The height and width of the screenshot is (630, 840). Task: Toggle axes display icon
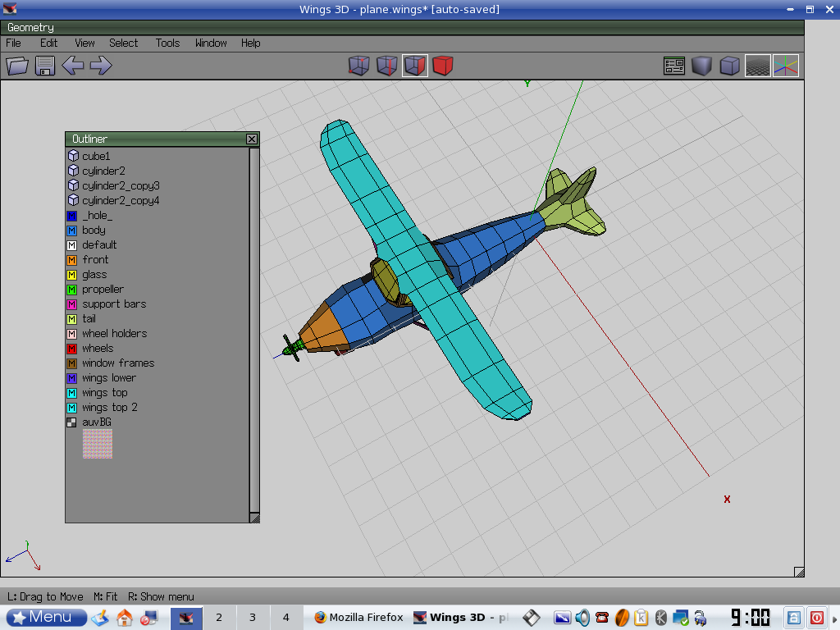click(785, 66)
